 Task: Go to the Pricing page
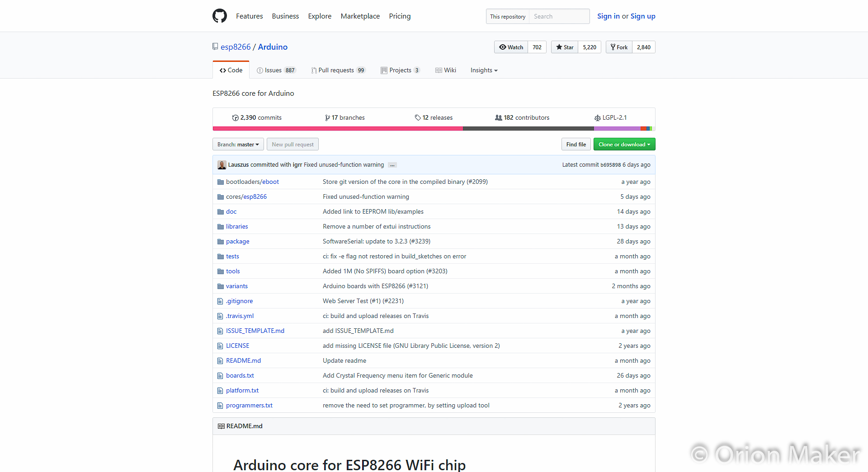click(x=400, y=16)
